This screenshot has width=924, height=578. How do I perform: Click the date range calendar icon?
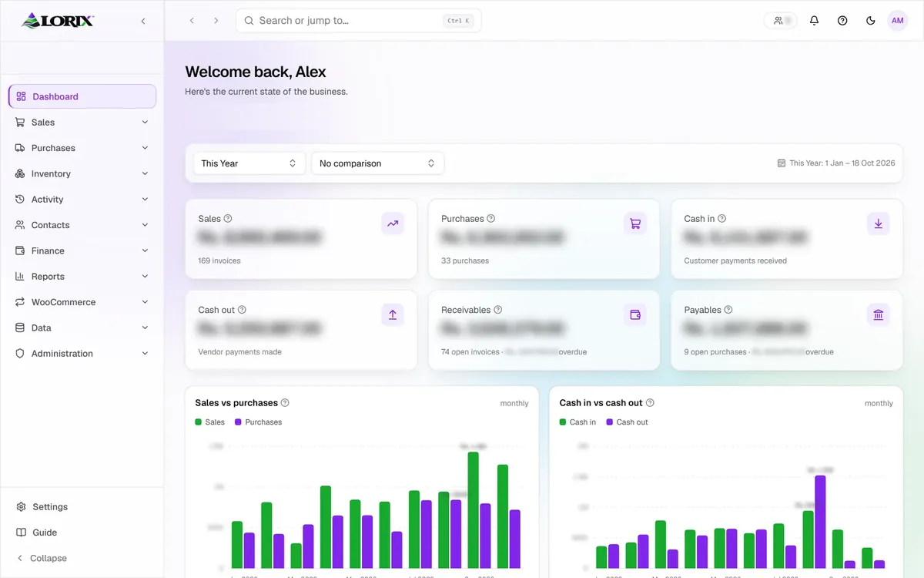(x=782, y=163)
